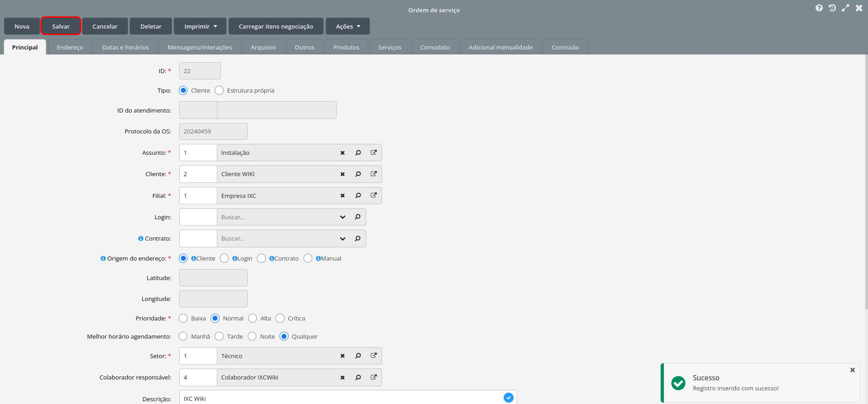Switch to the Endereço tab
This screenshot has width=868, height=404.
[x=70, y=47]
